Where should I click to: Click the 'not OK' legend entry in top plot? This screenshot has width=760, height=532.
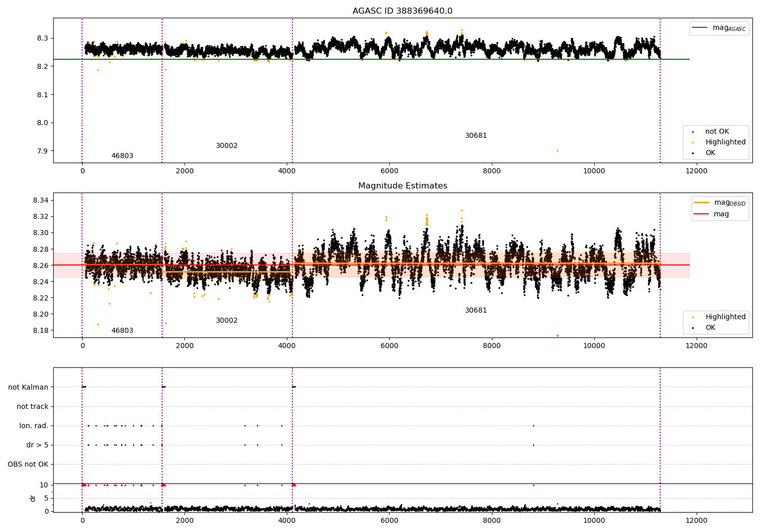(711, 132)
